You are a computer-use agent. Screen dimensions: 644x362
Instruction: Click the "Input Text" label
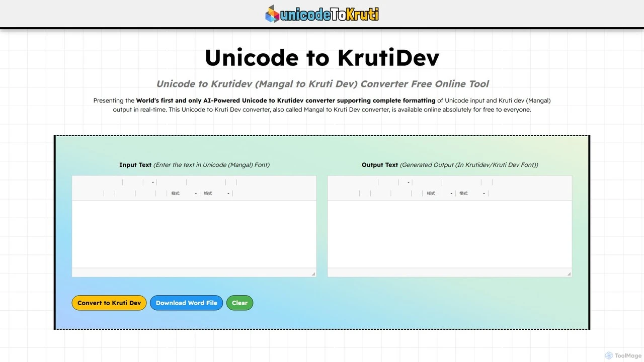tap(135, 165)
